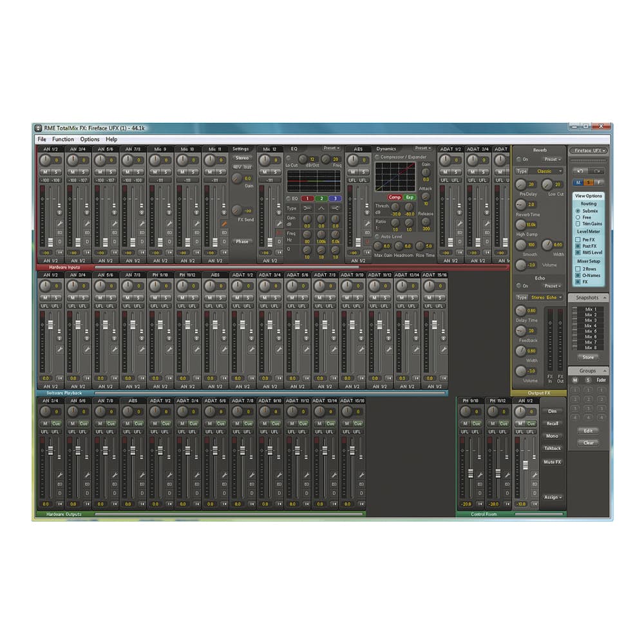This screenshot has height=644, width=644.
Task: Select the green Exp tab in Dynamics
Action: point(410,197)
